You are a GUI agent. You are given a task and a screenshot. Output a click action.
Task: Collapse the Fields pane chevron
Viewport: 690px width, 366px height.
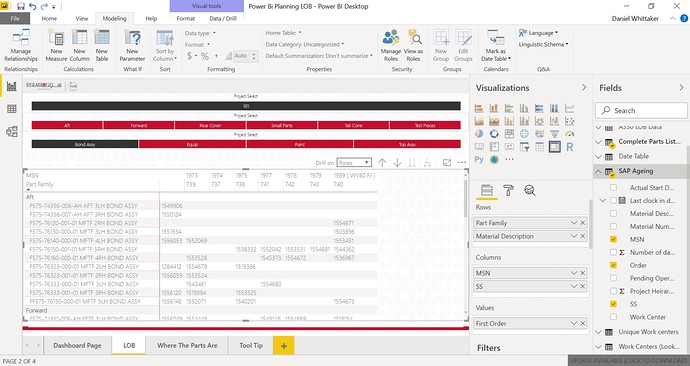click(681, 88)
